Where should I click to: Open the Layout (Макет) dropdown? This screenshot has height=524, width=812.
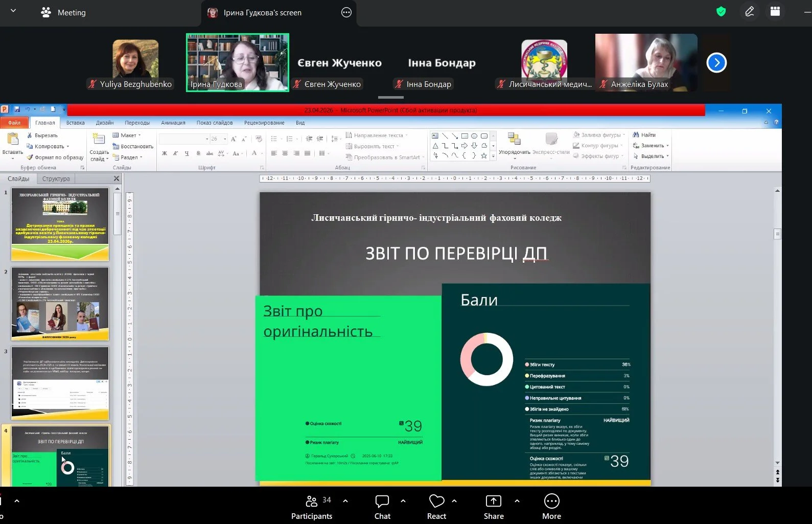coord(127,135)
